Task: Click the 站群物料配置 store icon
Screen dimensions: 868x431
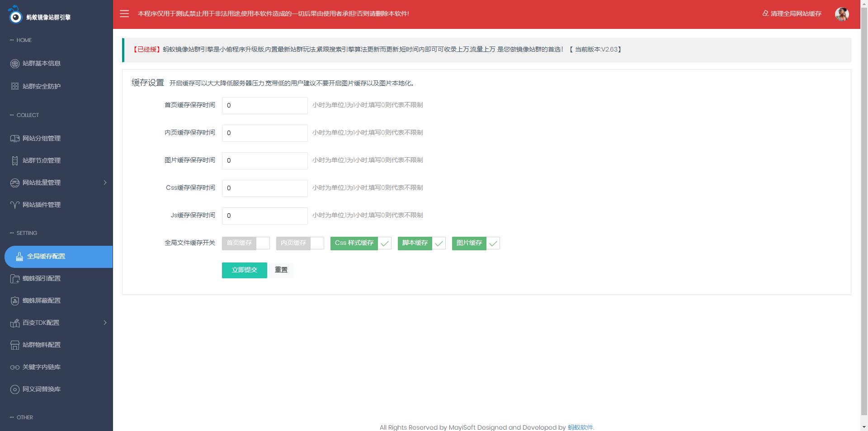Action: [x=15, y=345]
